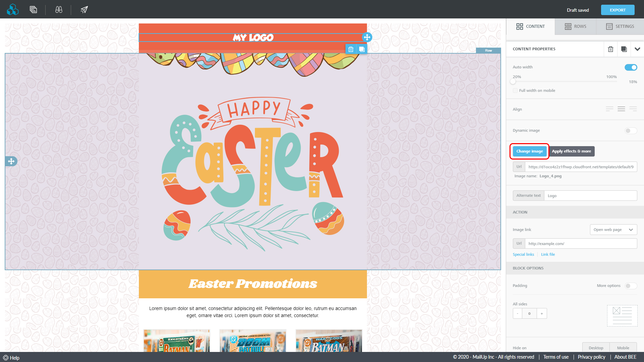Open the Settings tab
This screenshot has height=362, width=644.
click(620, 26)
